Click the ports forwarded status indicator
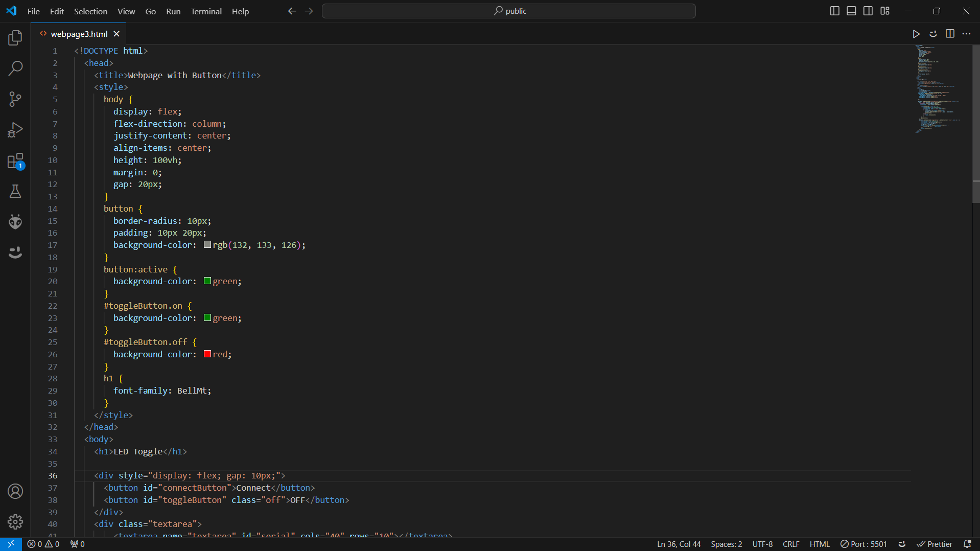The height and width of the screenshot is (551, 980). (78, 544)
